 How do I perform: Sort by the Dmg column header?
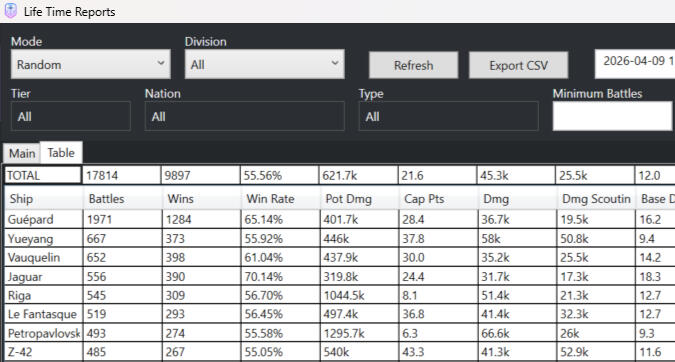(x=517, y=199)
